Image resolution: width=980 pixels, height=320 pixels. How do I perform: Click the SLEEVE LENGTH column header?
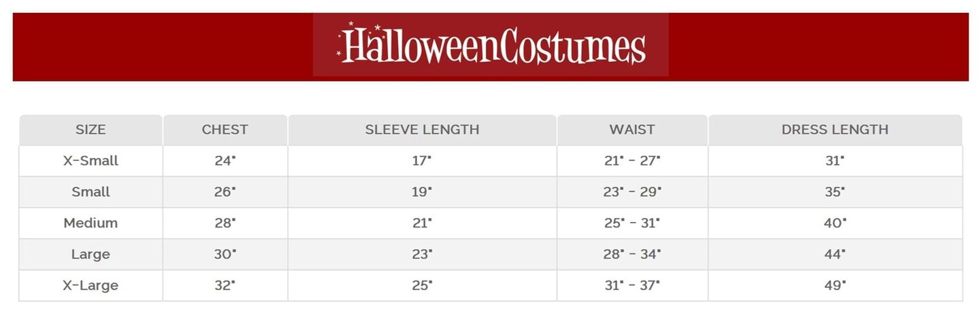[x=422, y=129]
